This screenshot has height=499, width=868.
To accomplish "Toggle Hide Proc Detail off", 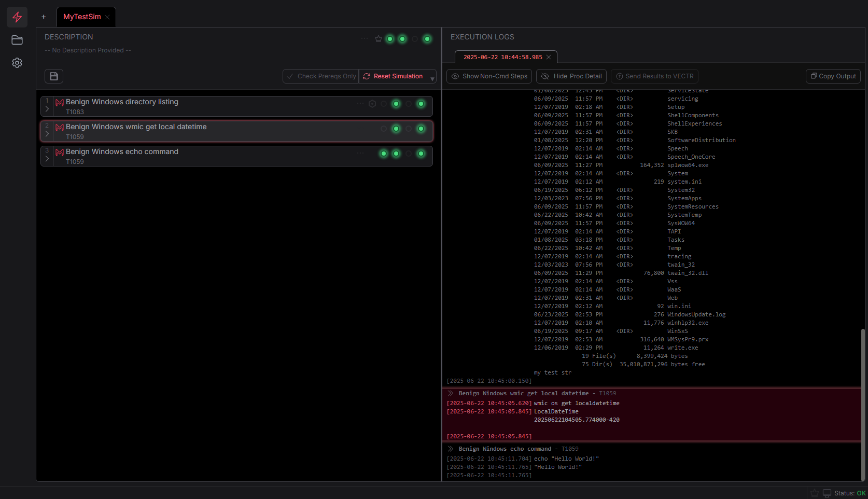I will [x=570, y=76].
